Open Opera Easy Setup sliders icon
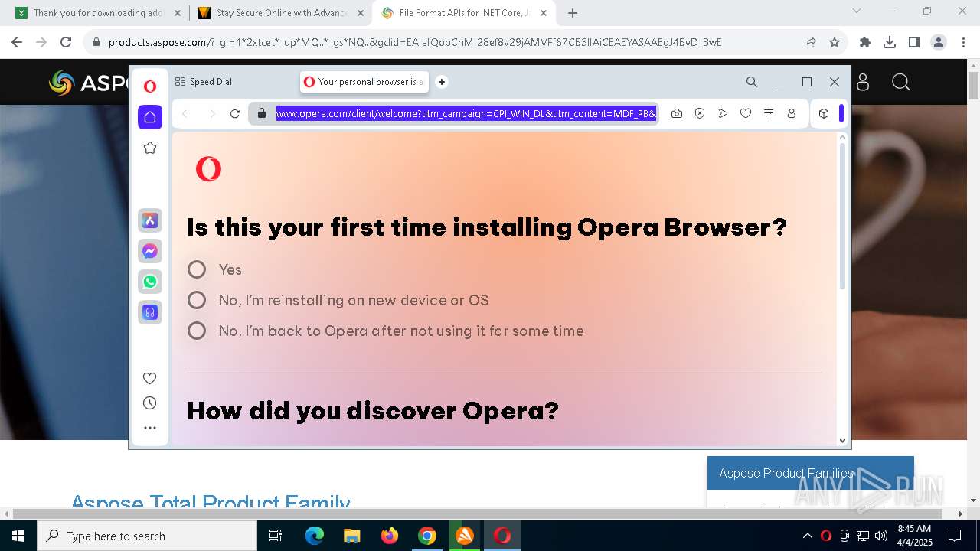 coord(769,113)
